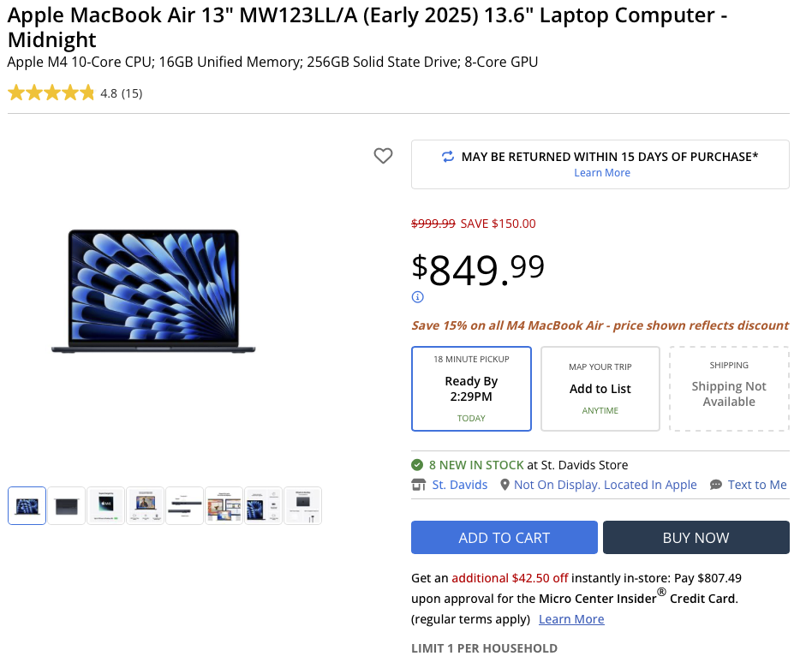Select the 18 Minute Pickup option
The height and width of the screenshot is (662, 812).
(471, 389)
